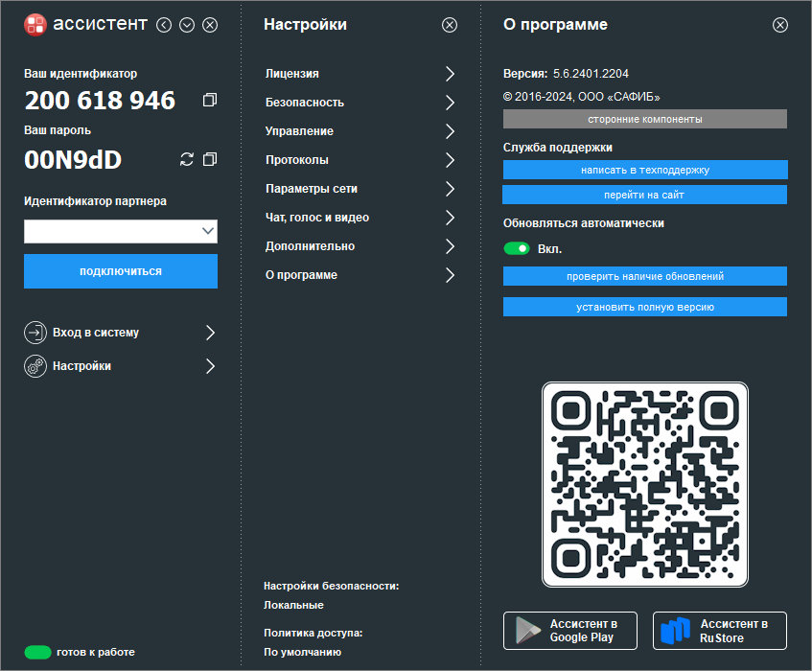
Task: Open Ассистент в RuStore link
Action: tap(720, 631)
